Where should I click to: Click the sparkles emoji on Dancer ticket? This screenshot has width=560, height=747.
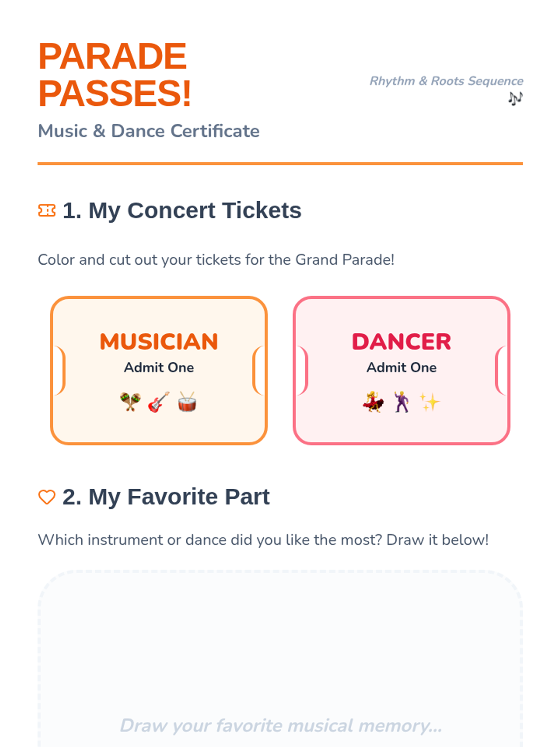coord(429,402)
